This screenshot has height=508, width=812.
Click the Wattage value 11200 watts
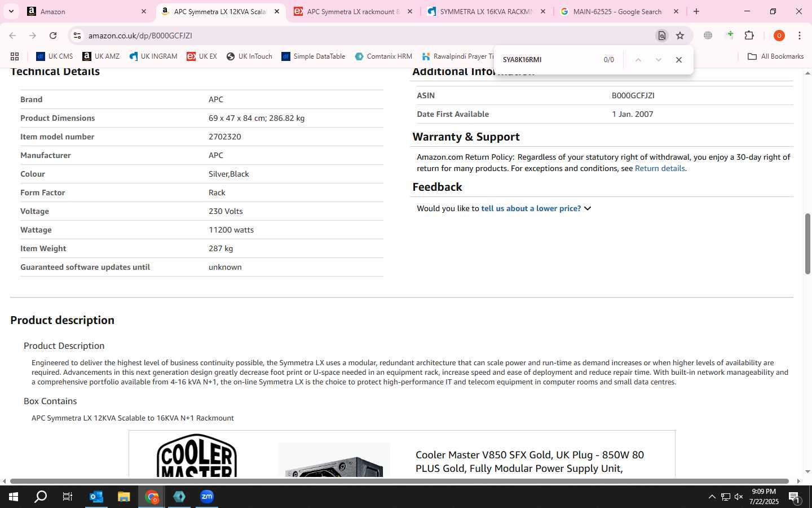click(231, 230)
